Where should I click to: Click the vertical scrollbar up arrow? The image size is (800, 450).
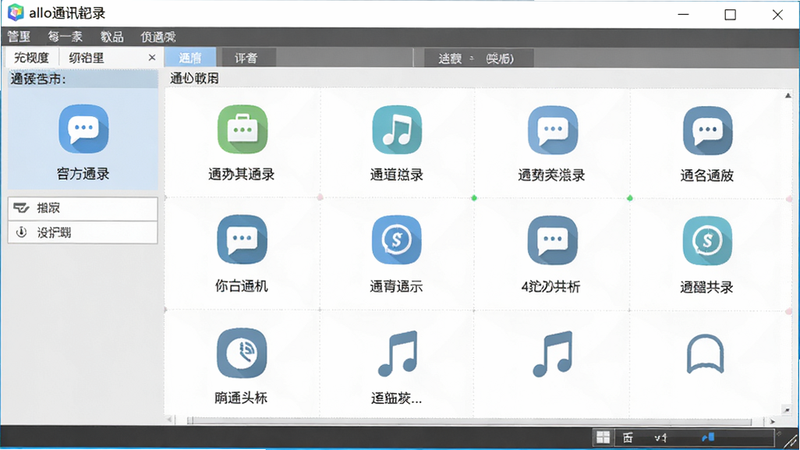point(788,95)
